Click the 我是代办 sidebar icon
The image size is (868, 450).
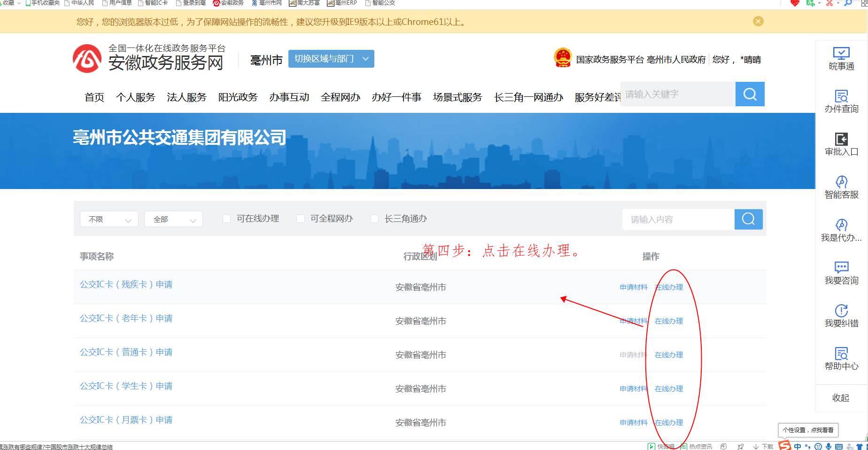841,230
